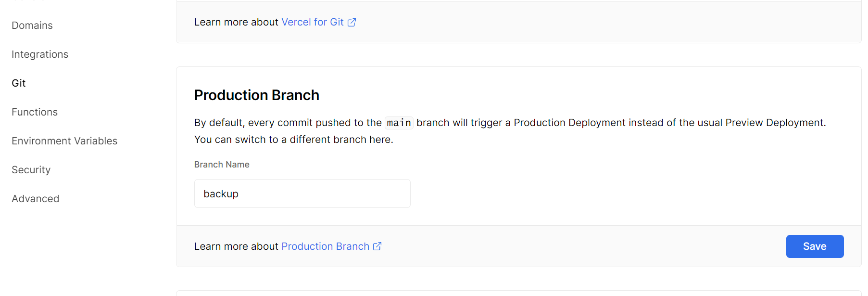
Task: Click the Production Branch section heading
Action: pos(256,95)
